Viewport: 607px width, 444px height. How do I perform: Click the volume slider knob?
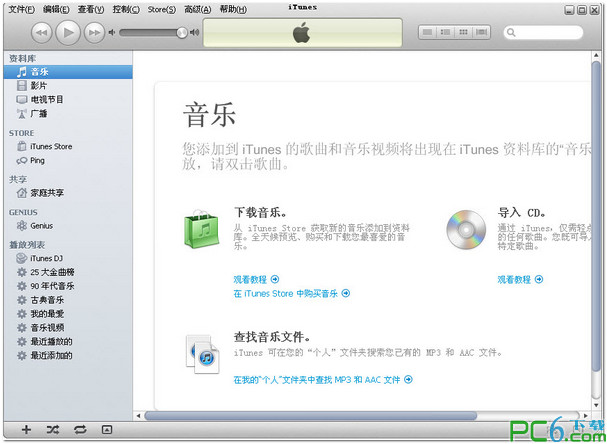pos(182,33)
